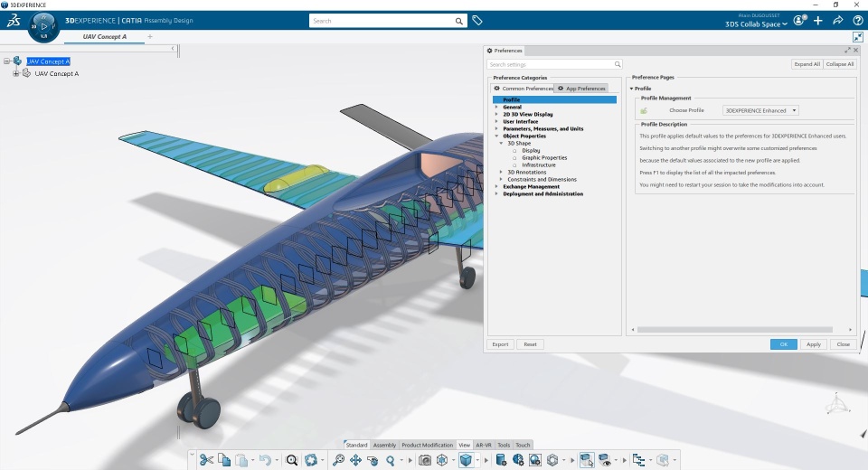Click the Undo arrow icon
Viewport: 868px width, 470px height.
coord(265,459)
